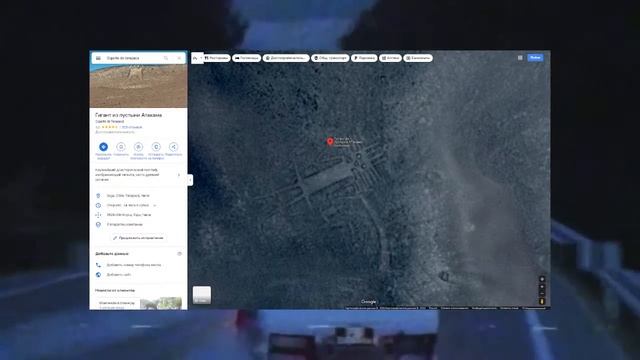Clear the search with the X icon
Viewport: 640px width, 360px height.
pos(179,58)
